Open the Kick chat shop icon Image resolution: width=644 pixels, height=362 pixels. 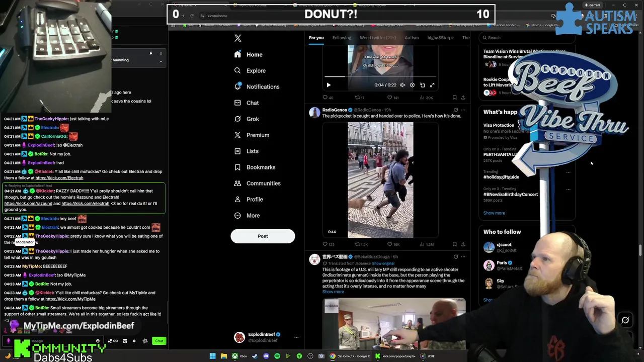(x=125, y=341)
